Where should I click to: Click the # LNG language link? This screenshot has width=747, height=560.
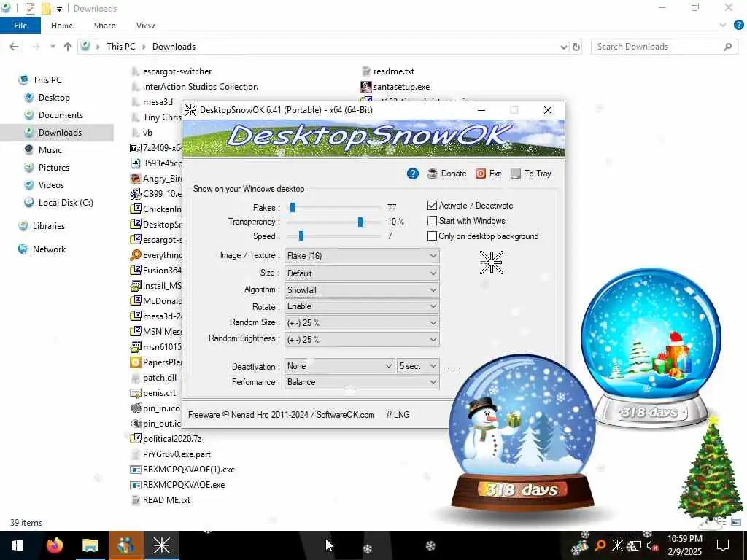tap(398, 415)
